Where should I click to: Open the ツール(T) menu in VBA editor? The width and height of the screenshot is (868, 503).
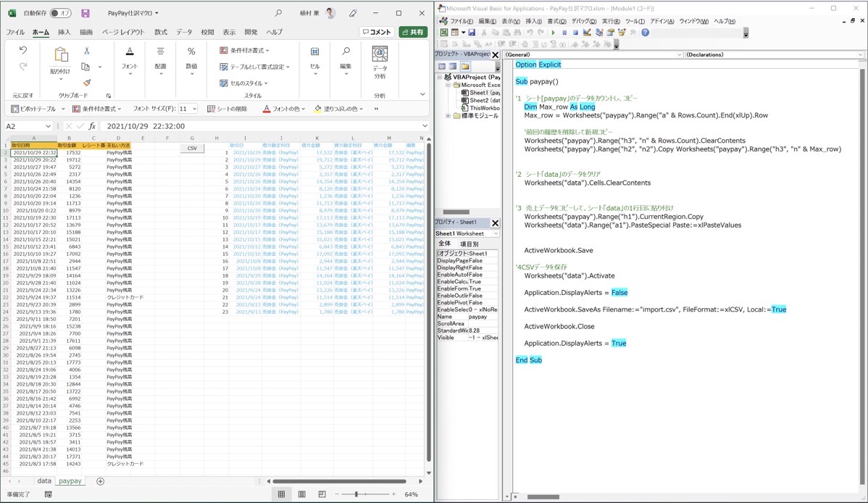coord(635,21)
